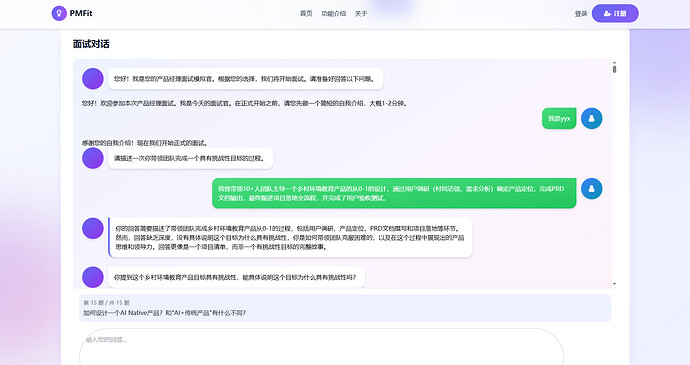Open the 关于 navigation item
690x365 pixels.
click(361, 14)
